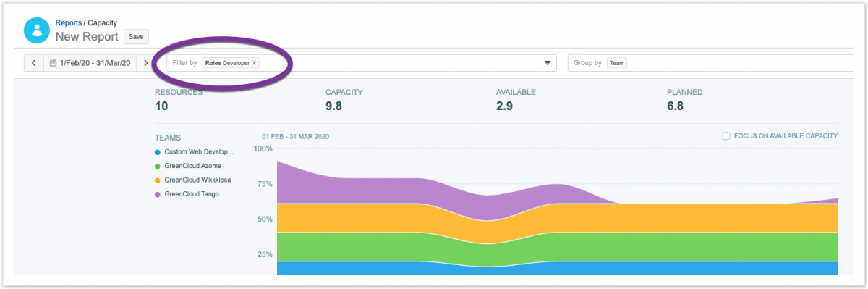Image resolution: width=868 pixels, height=289 pixels.
Task: Open the 1/Feb/20 - 31/Mar/20 date range
Action: (90, 63)
